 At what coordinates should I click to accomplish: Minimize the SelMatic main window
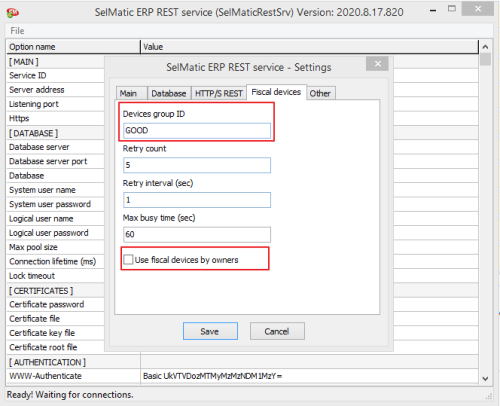(433, 10)
